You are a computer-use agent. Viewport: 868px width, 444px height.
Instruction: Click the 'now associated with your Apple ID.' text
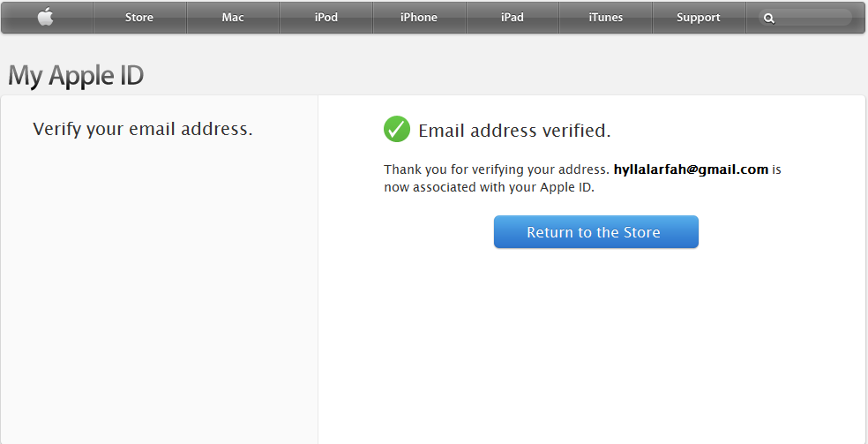[490, 187]
